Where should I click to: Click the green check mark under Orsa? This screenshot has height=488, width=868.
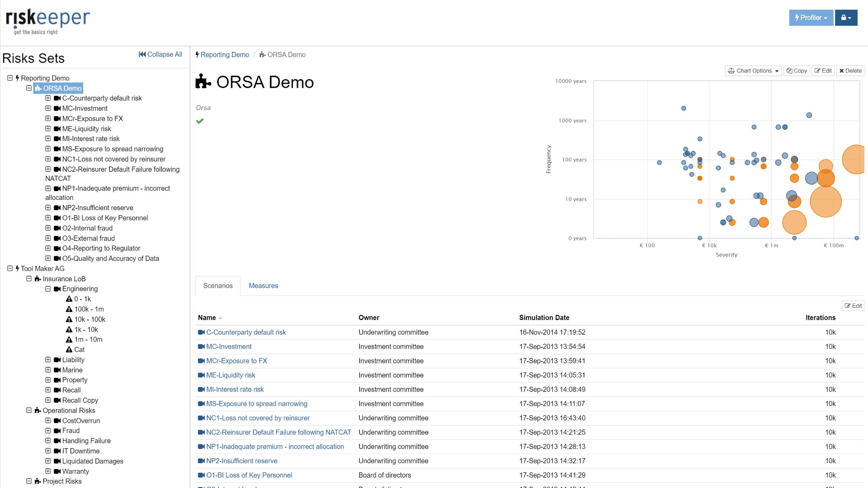pos(200,121)
